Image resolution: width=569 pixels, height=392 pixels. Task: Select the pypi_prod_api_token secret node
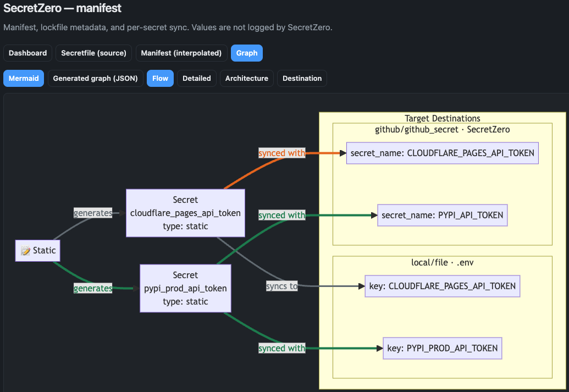tap(185, 288)
